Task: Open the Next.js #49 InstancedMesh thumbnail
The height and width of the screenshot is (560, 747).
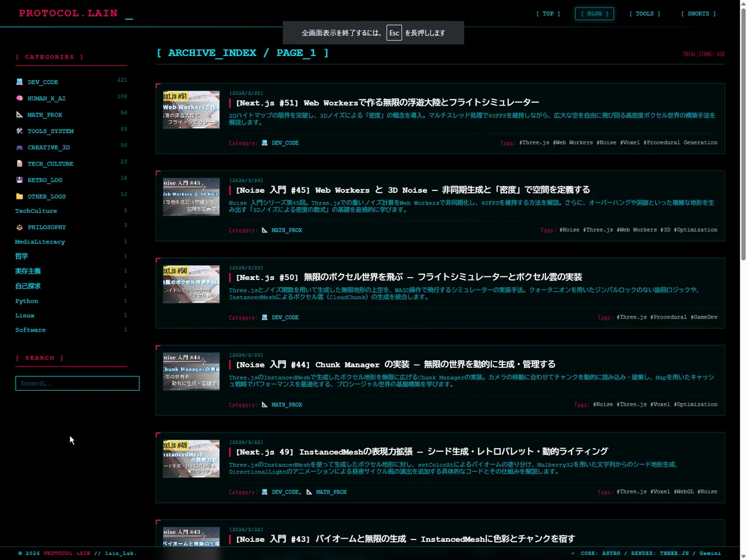Action: click(191, 459)
